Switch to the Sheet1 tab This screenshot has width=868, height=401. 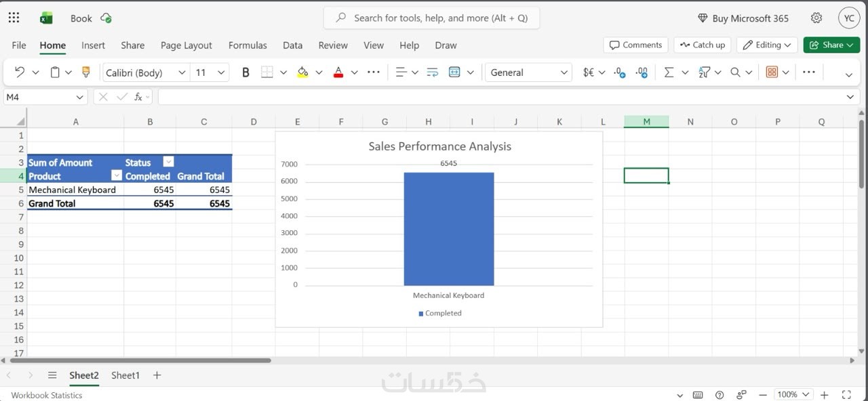[125, 375]
